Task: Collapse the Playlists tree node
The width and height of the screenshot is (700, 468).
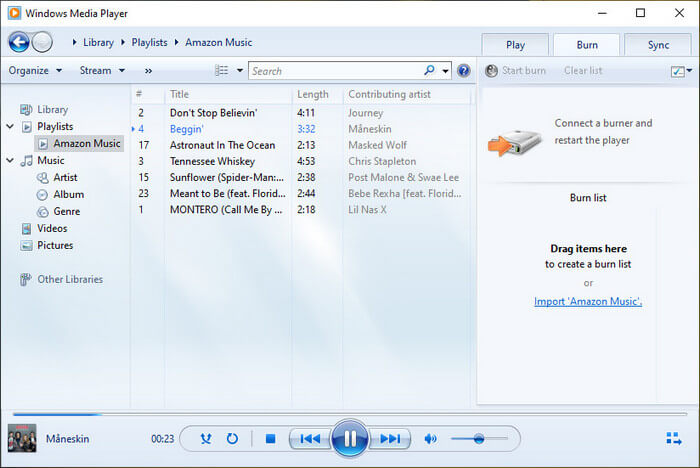Action: (10, 127)
